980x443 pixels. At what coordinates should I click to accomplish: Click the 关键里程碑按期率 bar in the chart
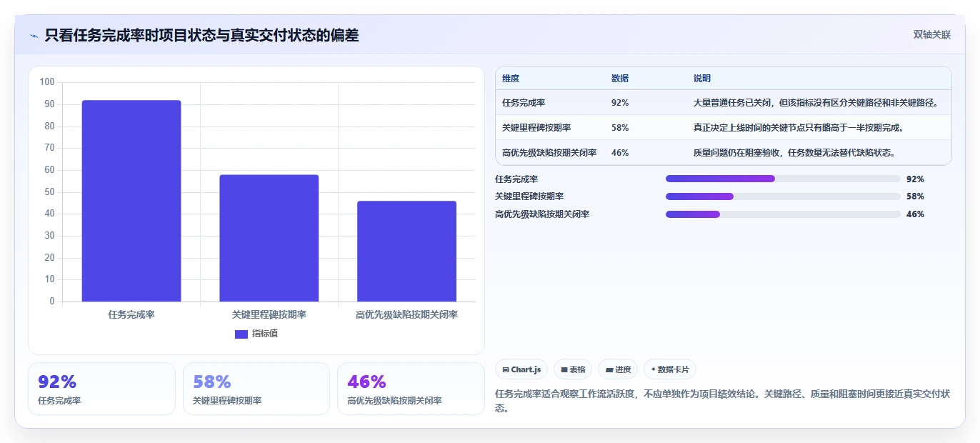click(269, 238)
